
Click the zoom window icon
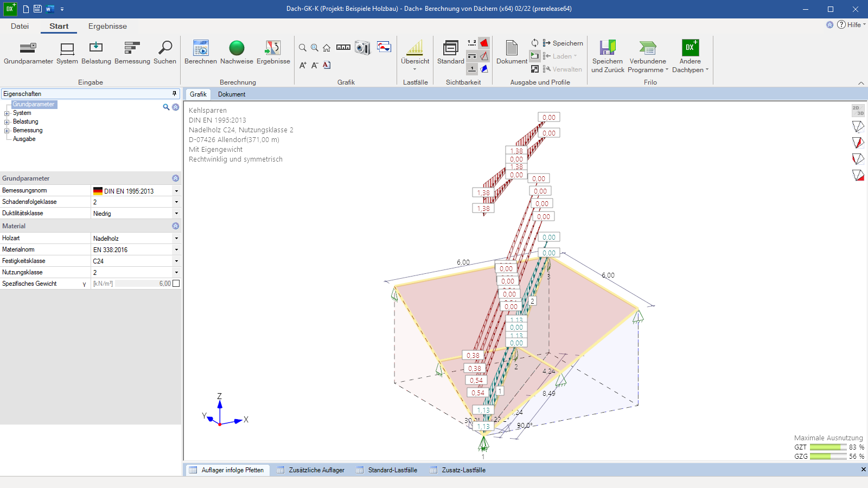click(x=315, y=48)
